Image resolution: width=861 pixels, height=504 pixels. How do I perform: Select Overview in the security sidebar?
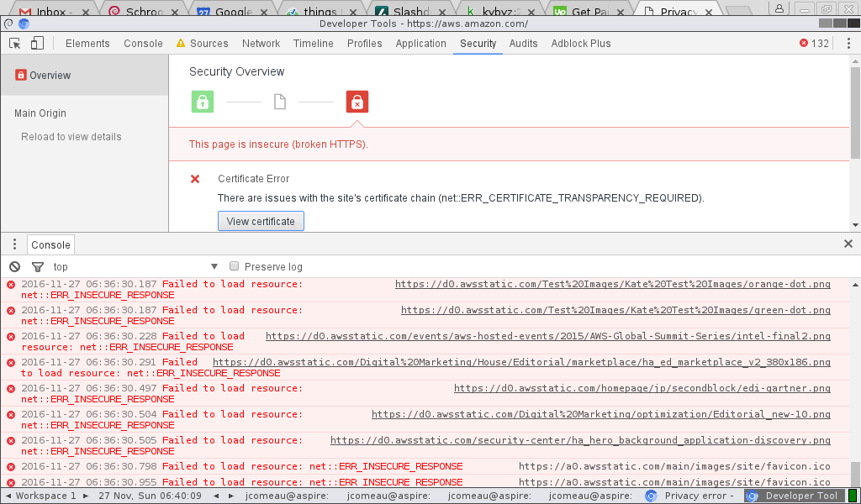point(85,76)
